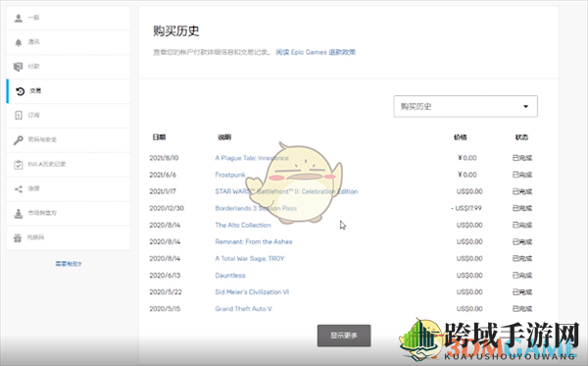Click the 显示更多 show more button

tap(344, 336)
